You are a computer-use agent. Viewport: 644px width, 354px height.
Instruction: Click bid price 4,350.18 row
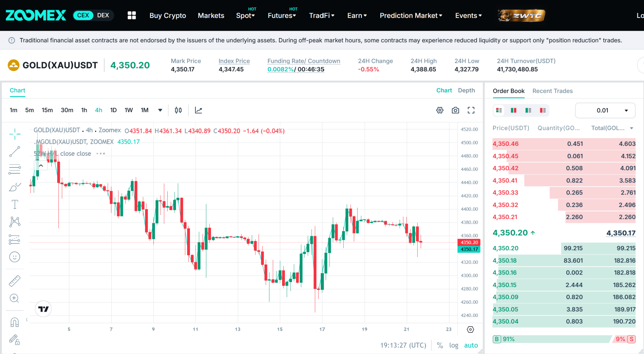click(x=564, y=260)
